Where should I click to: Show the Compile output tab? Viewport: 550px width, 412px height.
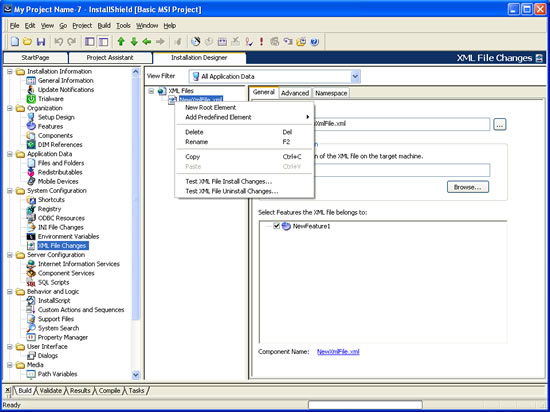pos(109,390)
